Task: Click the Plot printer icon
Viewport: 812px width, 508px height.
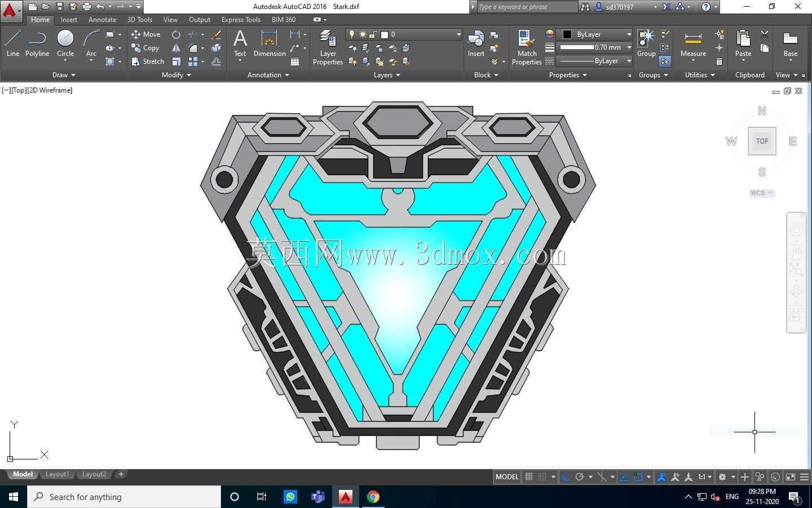Action: pyautogui.click(x=86, y=7)
